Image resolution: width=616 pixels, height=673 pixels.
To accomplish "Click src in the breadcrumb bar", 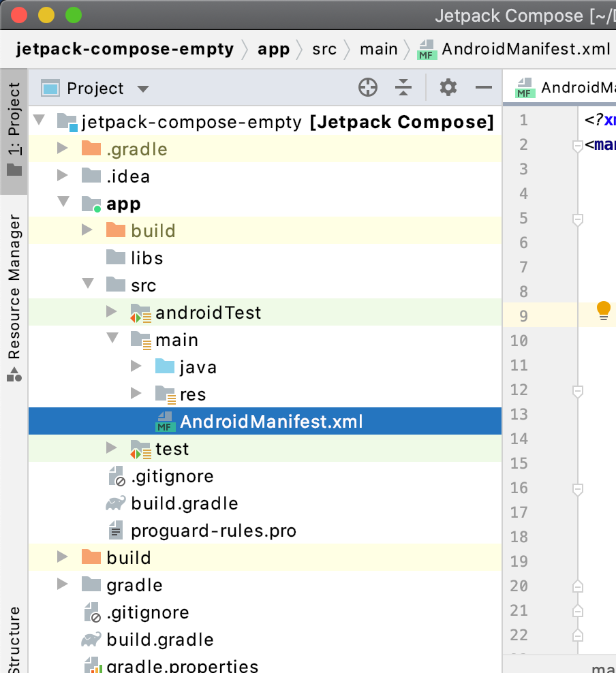I will point(324,49).
